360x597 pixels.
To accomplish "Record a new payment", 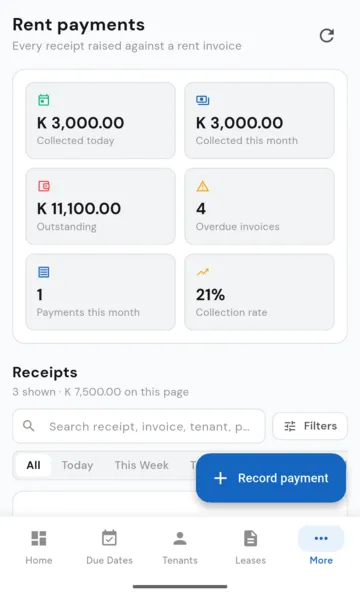I will [271, 478].
